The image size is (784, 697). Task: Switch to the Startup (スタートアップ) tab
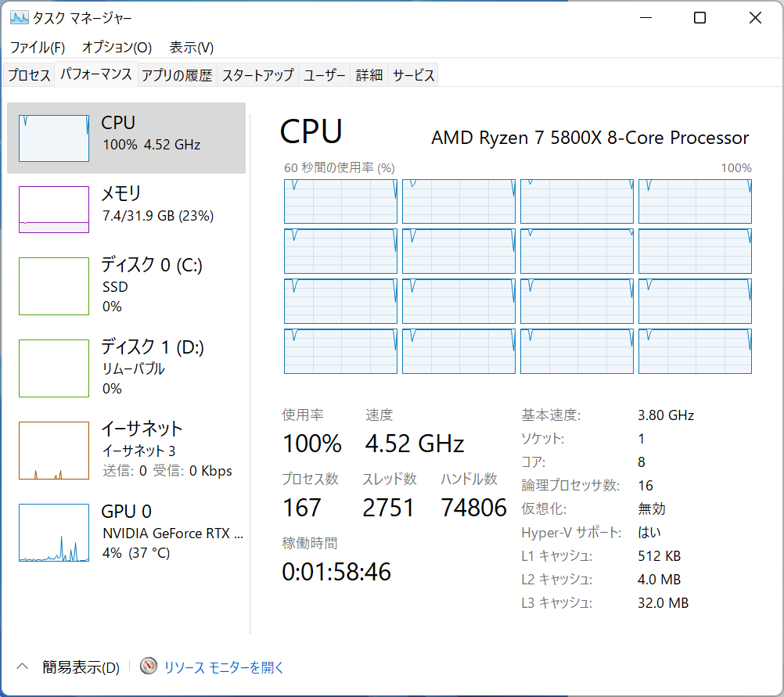[257, 75]
